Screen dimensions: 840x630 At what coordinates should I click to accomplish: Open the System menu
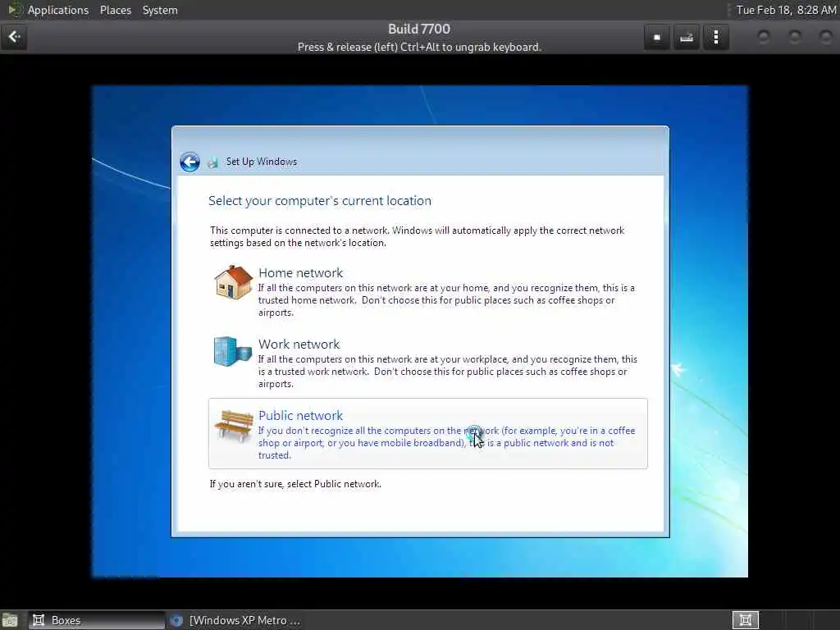point(160,10)
